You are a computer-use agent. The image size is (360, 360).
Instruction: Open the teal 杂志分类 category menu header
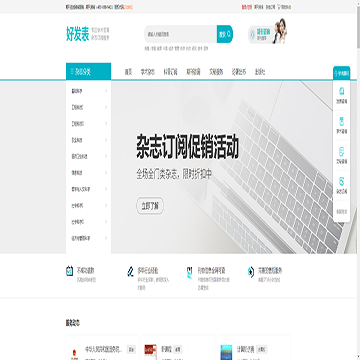(x=88, y=71)
